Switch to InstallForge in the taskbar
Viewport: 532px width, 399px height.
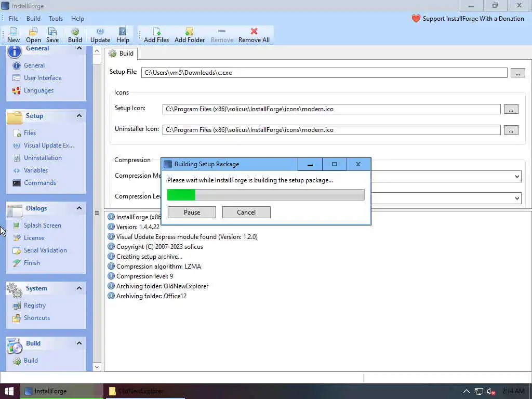coord(61,391)
